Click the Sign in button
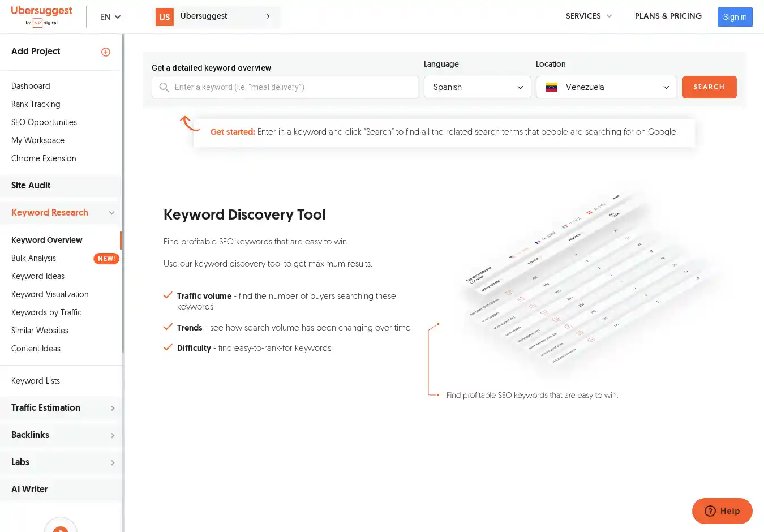The width and height of the screenshot is (764, 532). point(735,17)
